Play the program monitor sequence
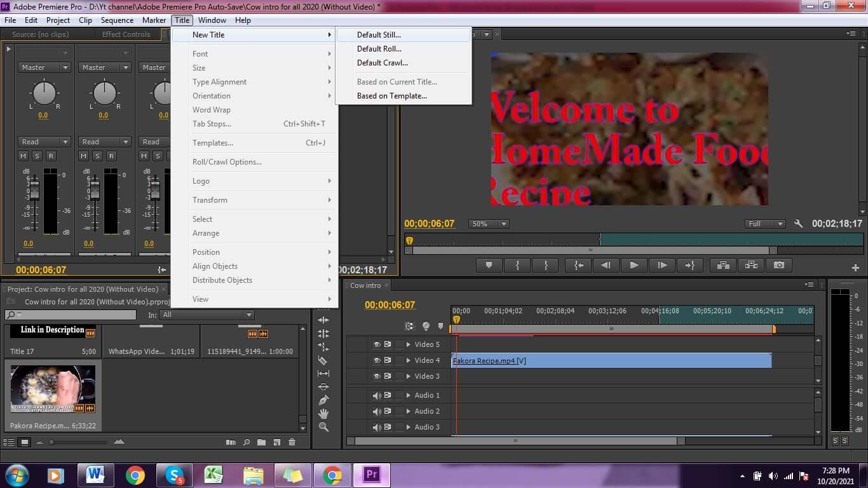Image resolution: width=868 pixels, height=488 pixels. tap(634, 266)
